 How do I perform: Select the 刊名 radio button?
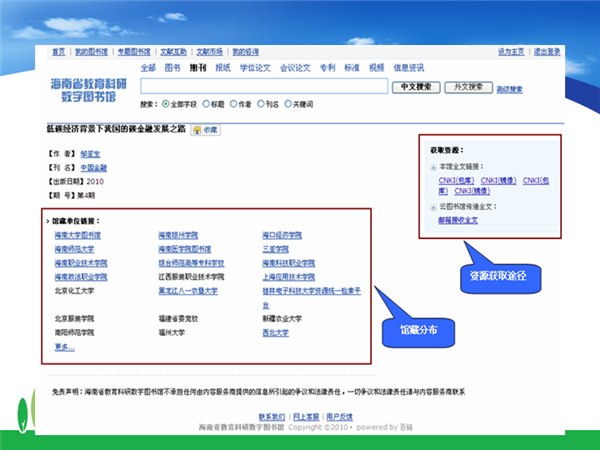tap(261, 104)
